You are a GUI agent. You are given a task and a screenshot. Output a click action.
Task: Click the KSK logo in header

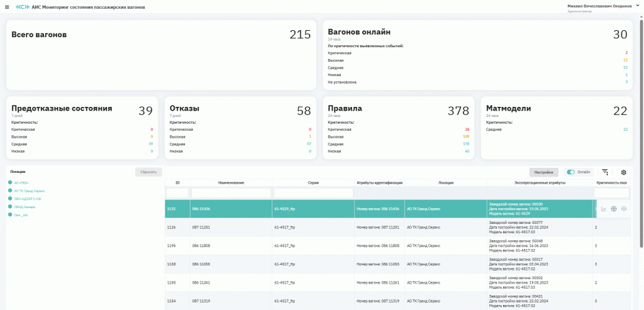23,7
